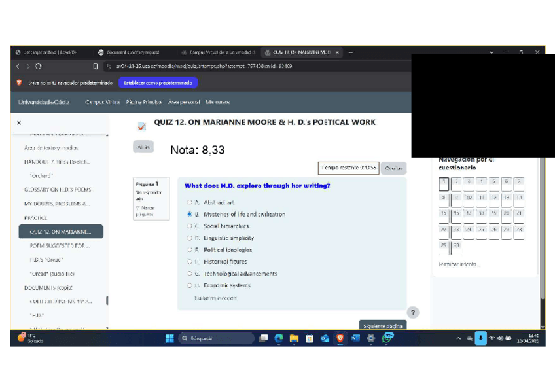Select answer B. Mysteries of life and civilization
This screenshot has height=392, width=555.
coord(190,214)
